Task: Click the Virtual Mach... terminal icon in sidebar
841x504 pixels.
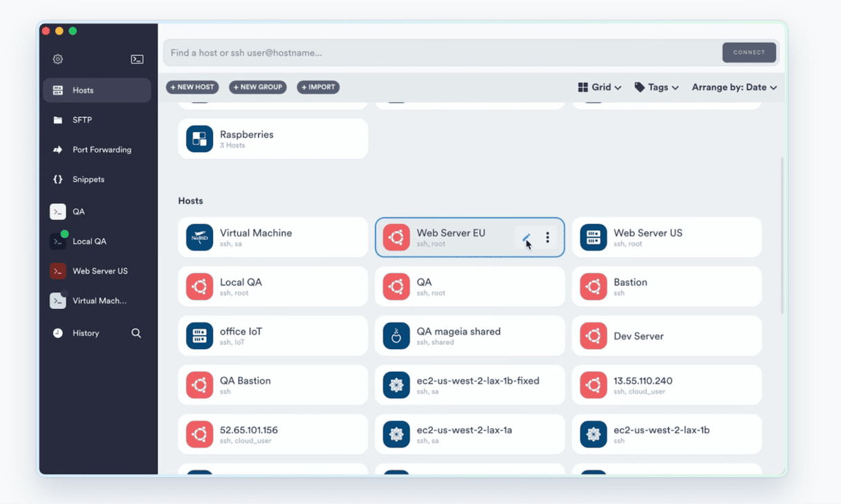Action: tap(58, 301)
